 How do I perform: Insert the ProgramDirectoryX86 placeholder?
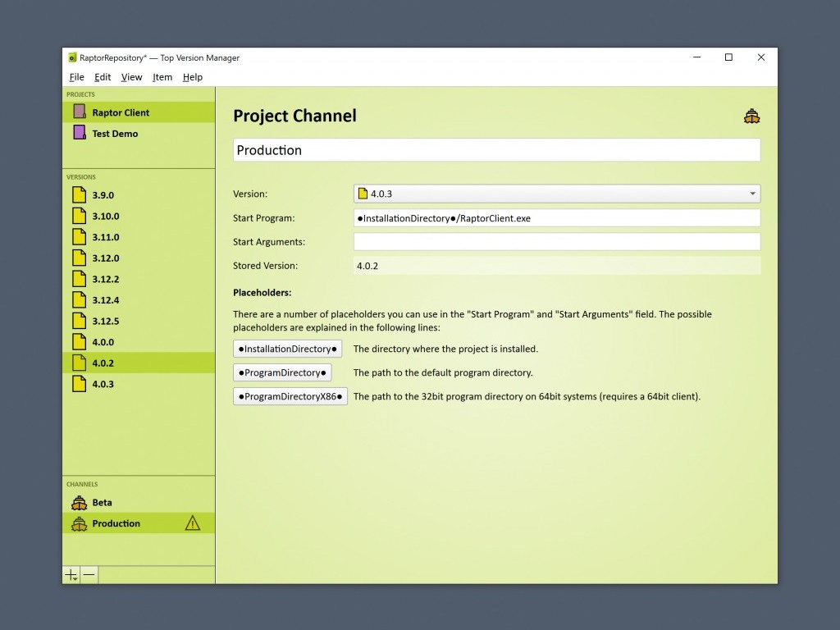(290, 396)
